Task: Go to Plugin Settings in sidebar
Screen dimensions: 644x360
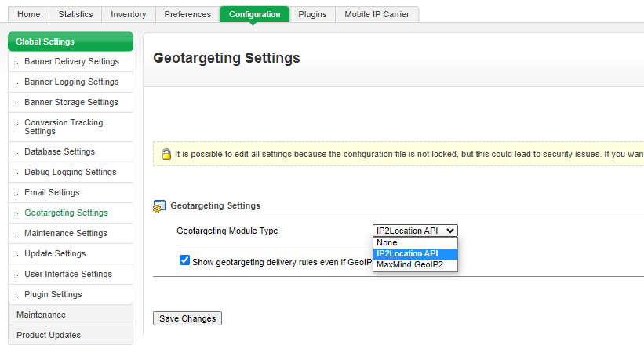Action: (53, 295)
